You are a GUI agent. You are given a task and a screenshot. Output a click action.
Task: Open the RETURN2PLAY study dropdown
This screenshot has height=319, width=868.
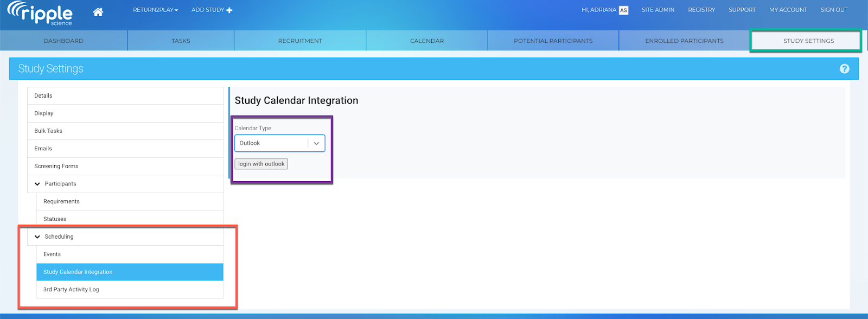(x=155, y=10)
